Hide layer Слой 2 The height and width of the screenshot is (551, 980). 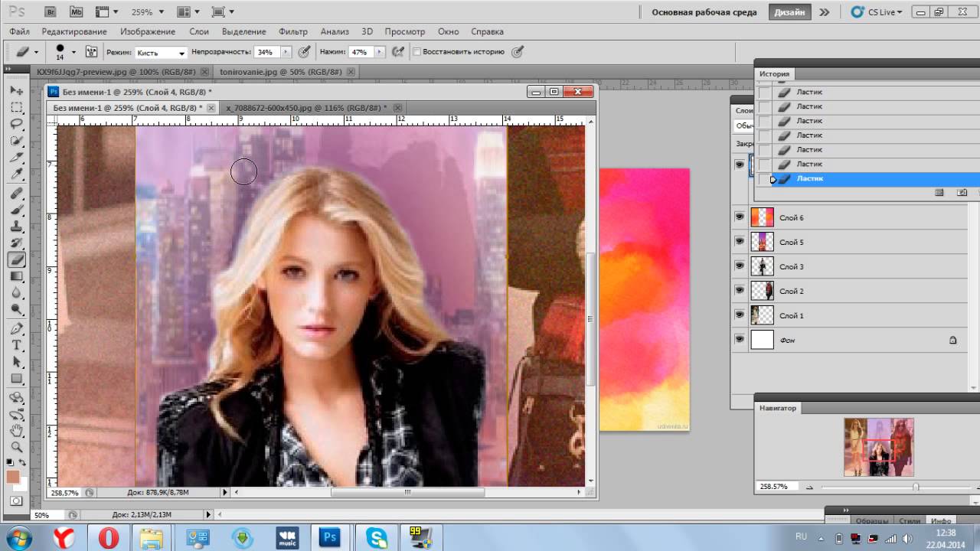(740, 291)
